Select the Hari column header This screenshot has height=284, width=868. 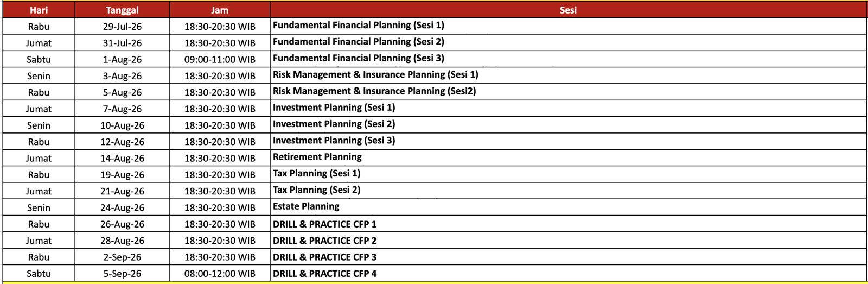[x=39, y=10]
